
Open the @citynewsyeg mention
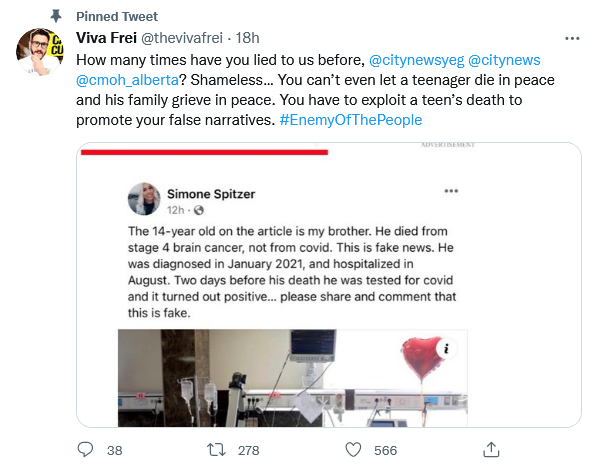[x=416, y=60]
